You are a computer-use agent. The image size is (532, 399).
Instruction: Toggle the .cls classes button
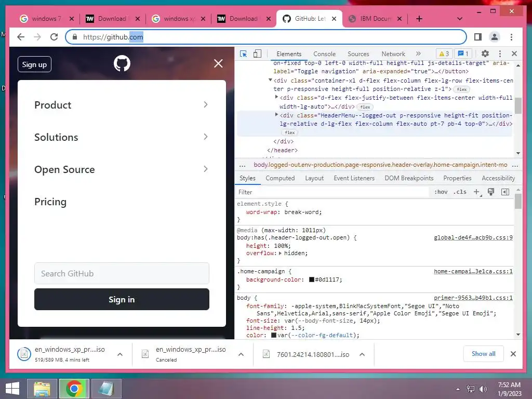point(460,192)
